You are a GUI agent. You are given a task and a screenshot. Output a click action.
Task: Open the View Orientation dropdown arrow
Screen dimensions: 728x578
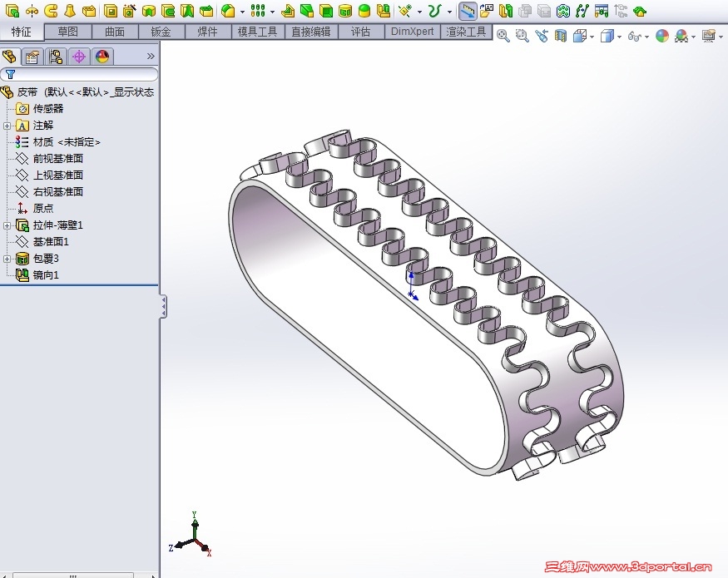(592, 37)
